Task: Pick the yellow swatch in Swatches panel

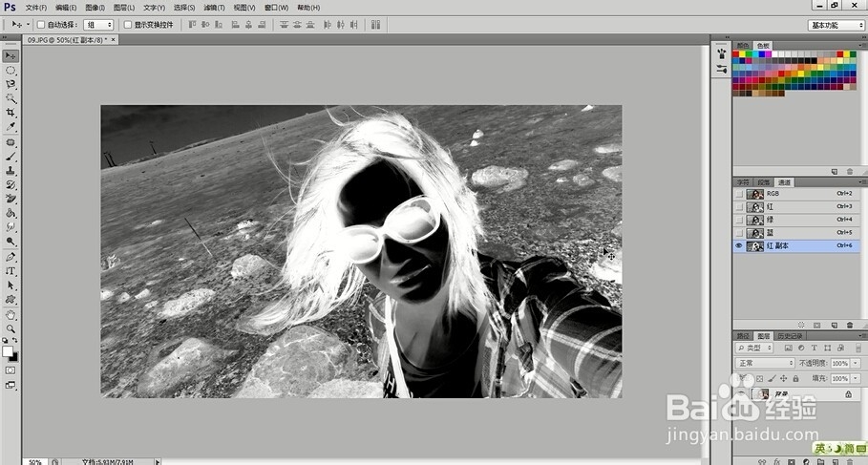Action: [742, 54]
